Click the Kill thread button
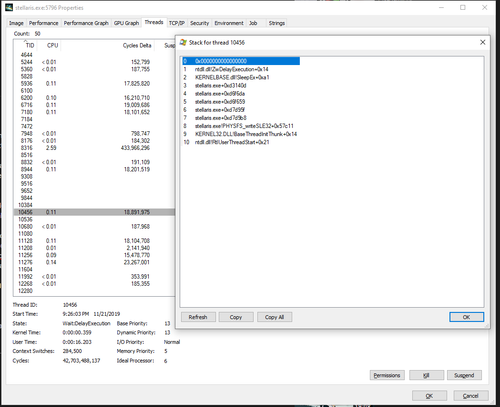Viewport: 500px width, 407px height. coord(426,375)
